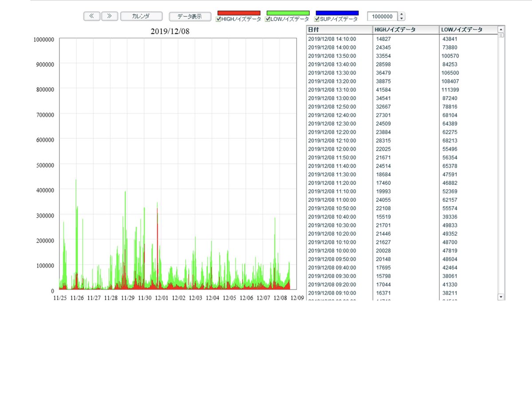This screenshot has height=399, width=532.
Task: Click the 12/04 x-axis label
Action: (x=212, y=298)
